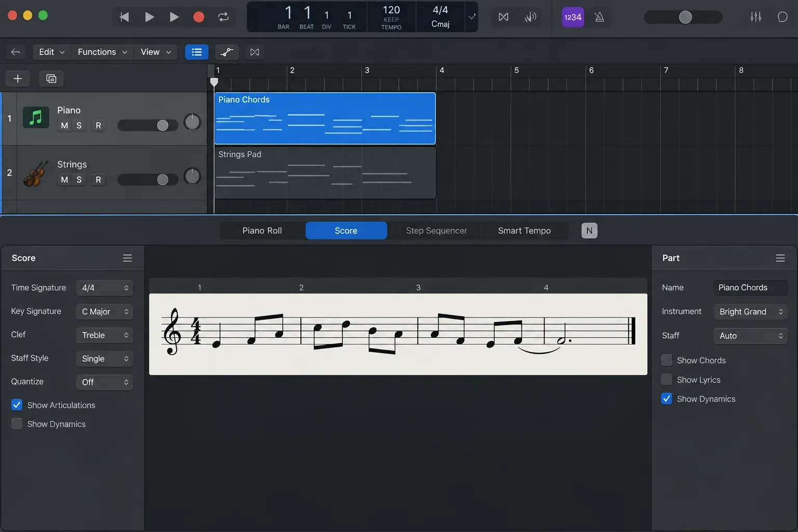Click the Name field Piano Chords

point(751,288)
